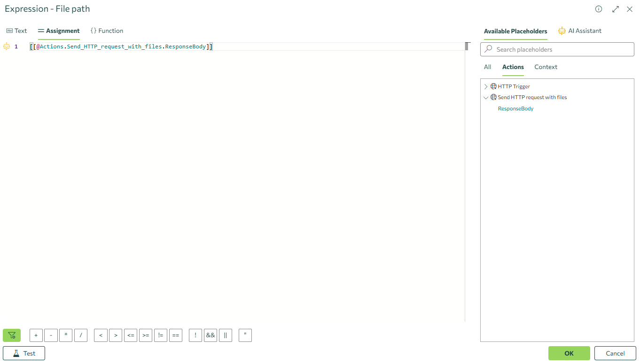
Task: Insert the && logical AND operator
Action: (211, 335)
